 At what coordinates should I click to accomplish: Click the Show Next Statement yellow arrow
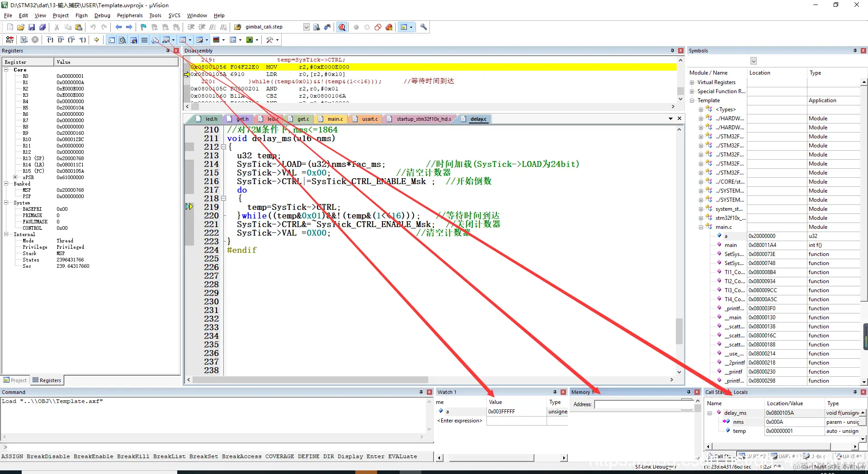click(97, 40)
